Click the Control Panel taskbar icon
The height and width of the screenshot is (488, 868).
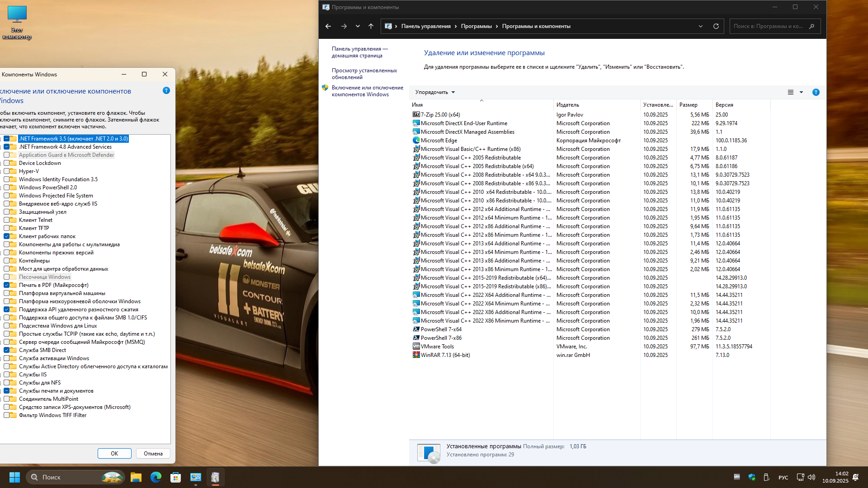pyautogui.click(x=196, y=477)
